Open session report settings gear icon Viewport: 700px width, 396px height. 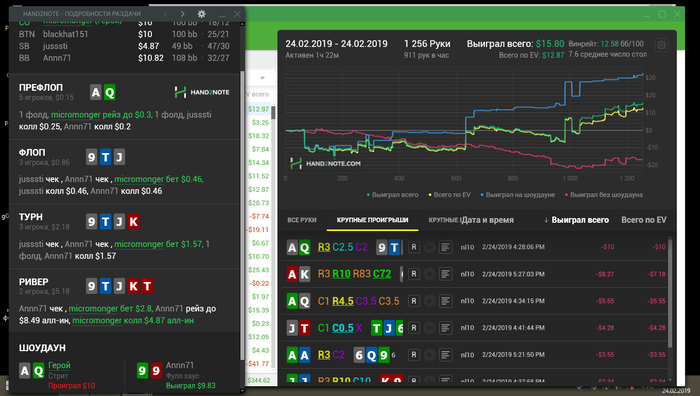[662, 45]
